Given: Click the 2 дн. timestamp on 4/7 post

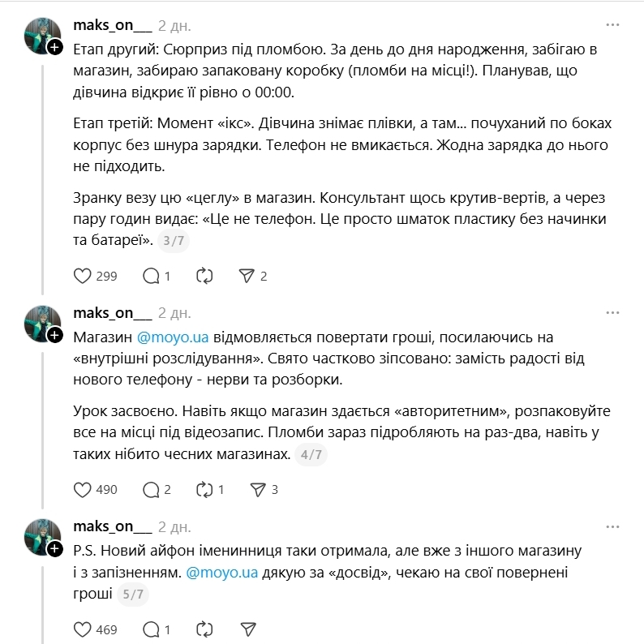Looking at the screenshot, I should 174,313.
